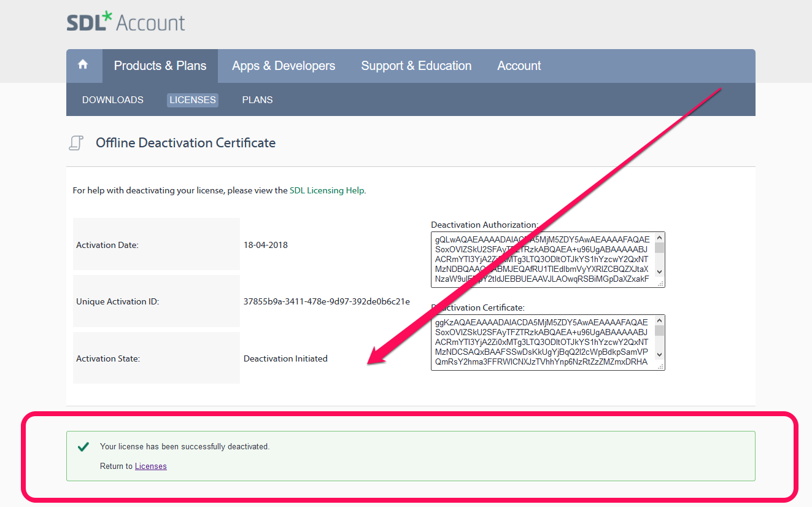Click the license successfully deactivated message
The width and height of the screenshot is (812, 507).
coord(185,446)
